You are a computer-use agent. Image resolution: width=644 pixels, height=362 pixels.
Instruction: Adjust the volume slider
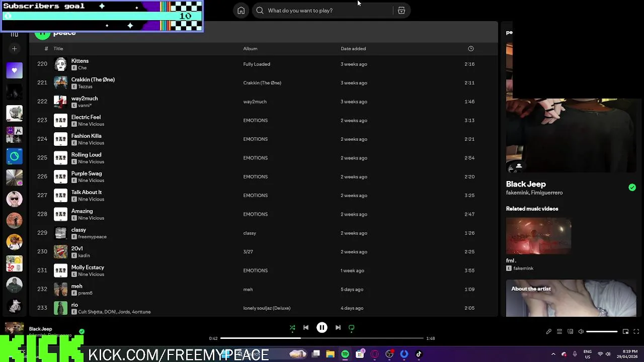point(602,332)
